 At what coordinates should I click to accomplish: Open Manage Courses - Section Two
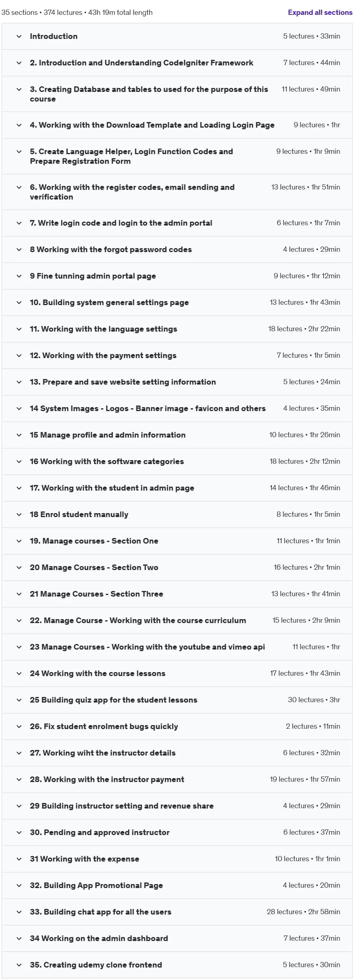point(177,567)
